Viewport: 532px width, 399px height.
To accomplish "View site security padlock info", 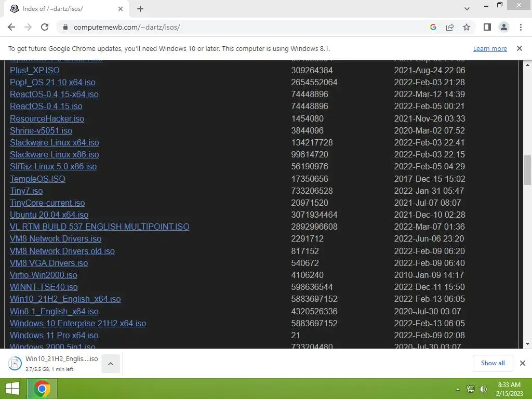I will tap(65, 27).
